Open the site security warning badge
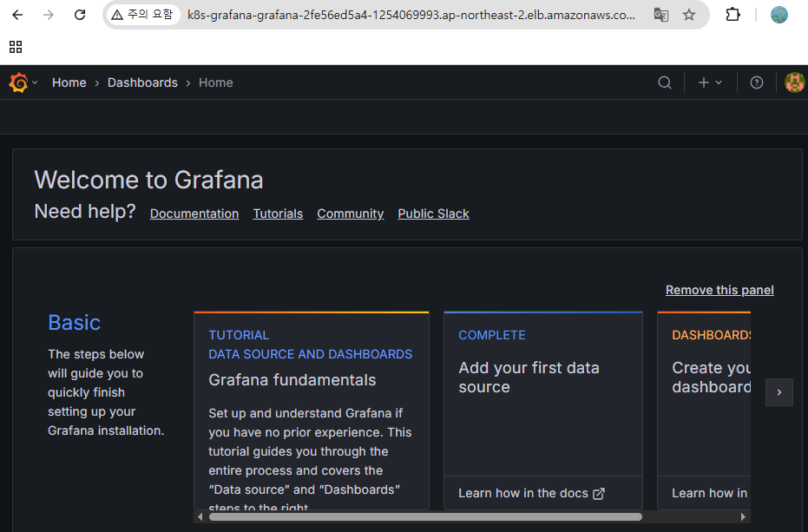 (x=142, y=15)
